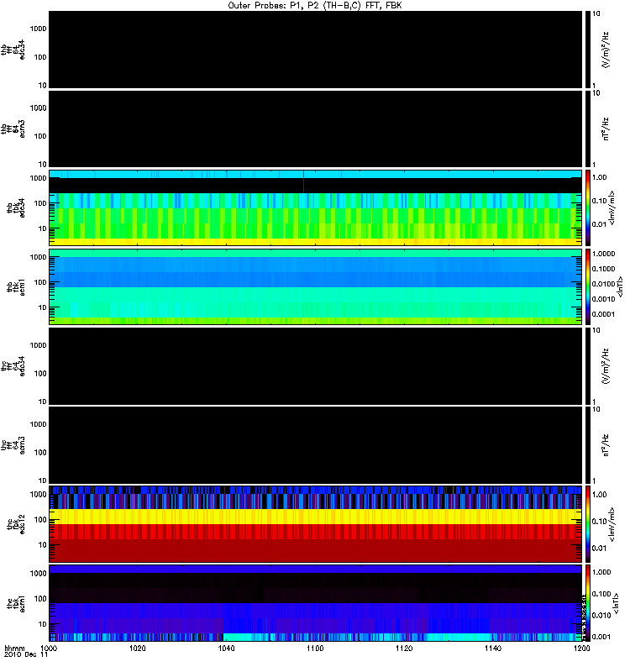
Task: Click the 1000 frequency tick of thb fff edc34
Action: (x=38, y=29)
